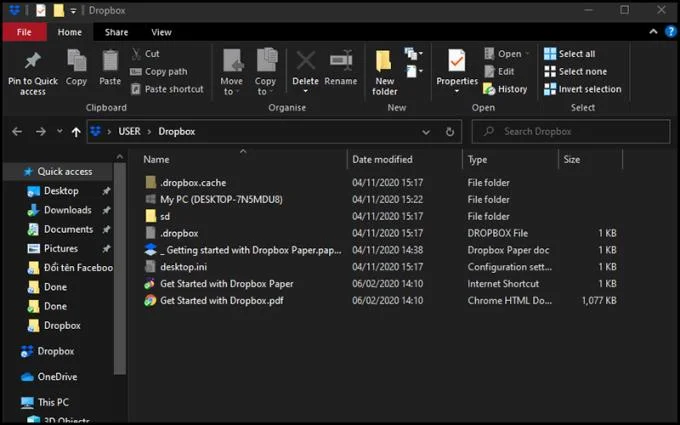The height and width of the screenshot is (425, 680).
Task: Open This PC in the navigation pane
Action: (45, 402)
